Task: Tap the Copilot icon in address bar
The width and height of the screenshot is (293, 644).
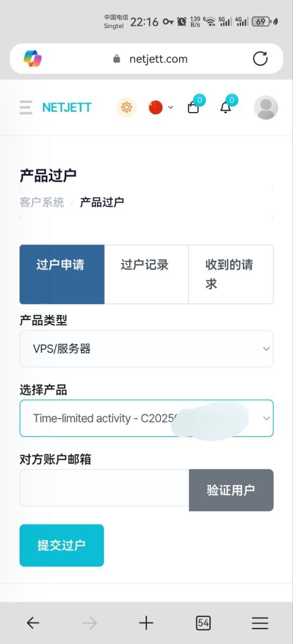Action: [34, 58]
